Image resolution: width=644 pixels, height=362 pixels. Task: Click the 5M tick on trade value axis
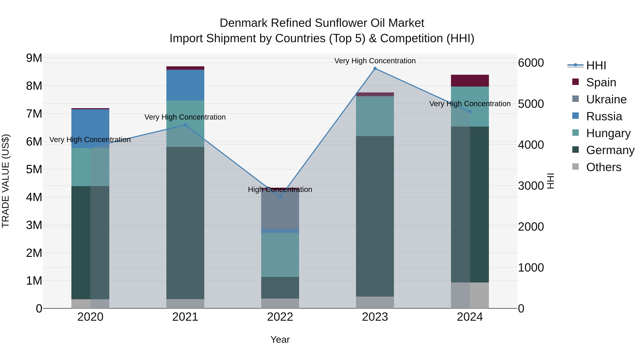[x=34, y=169]
